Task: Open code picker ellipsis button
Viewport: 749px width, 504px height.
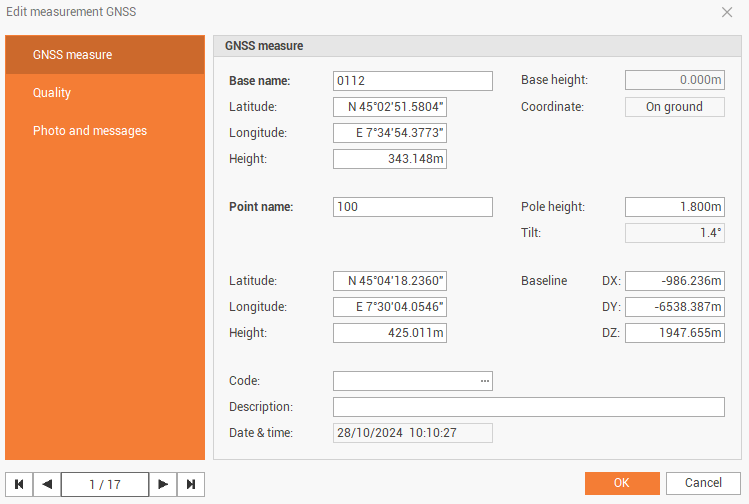Action: coord(485,381)
